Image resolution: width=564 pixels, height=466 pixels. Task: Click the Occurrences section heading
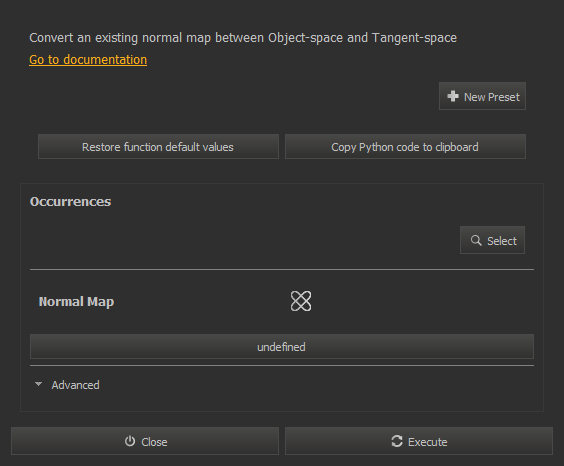tap(70, 202)
